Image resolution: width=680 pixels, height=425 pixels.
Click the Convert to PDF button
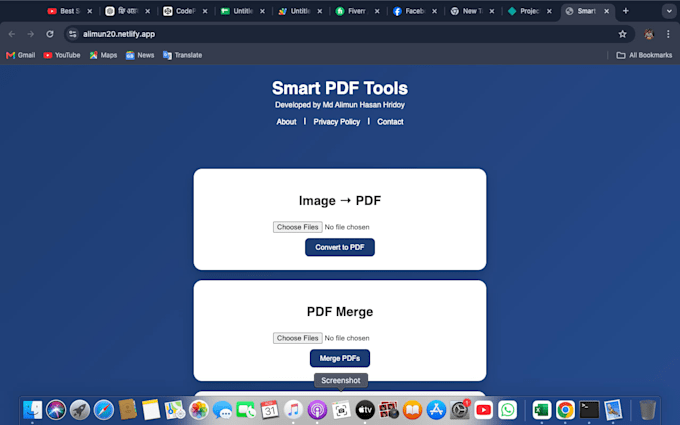click(340, 247)
